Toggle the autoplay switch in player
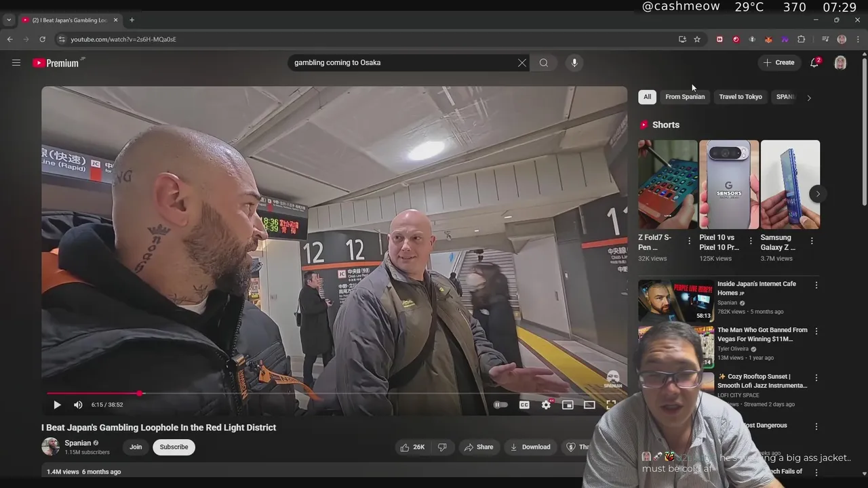 [x=500, y=405]
